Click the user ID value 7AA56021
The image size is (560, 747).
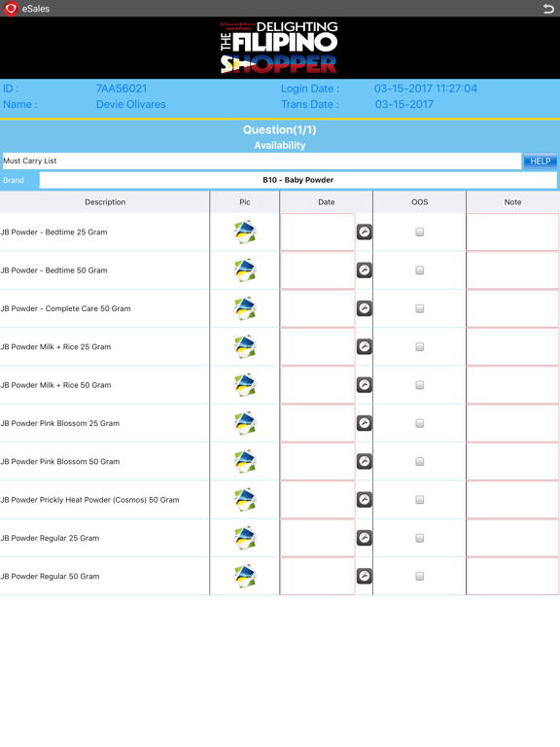click(122, 89)
